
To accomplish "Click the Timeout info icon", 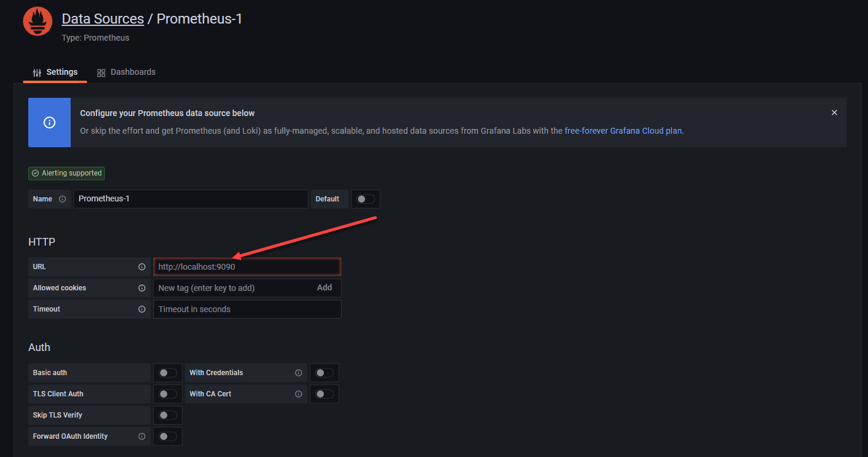I will tap(142, 309).
